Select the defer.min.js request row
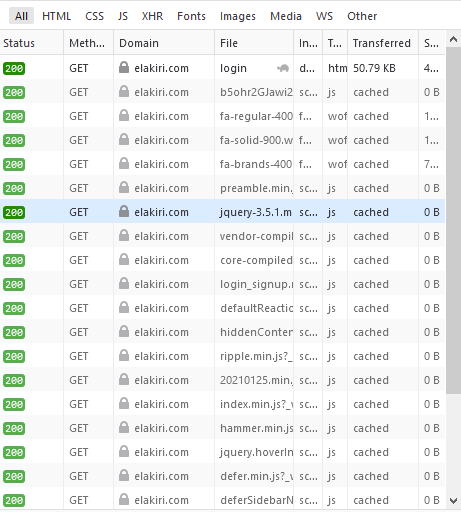 tap(222, 476)
